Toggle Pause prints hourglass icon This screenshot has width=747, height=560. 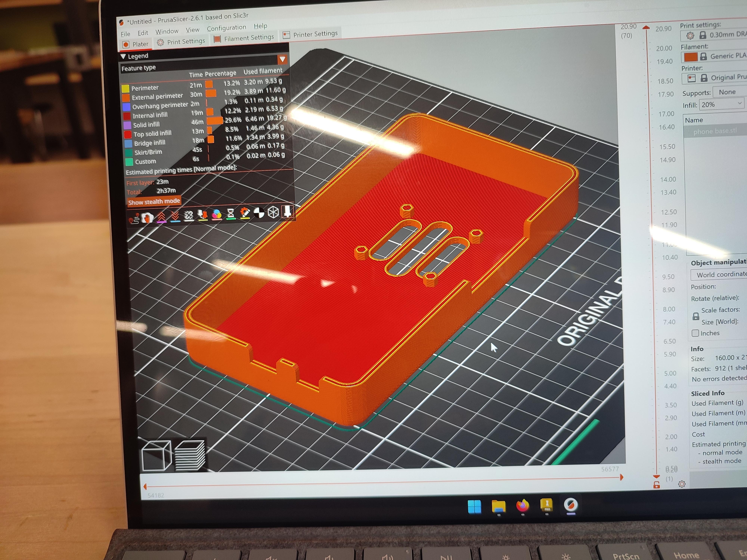(x=231, y=213)
